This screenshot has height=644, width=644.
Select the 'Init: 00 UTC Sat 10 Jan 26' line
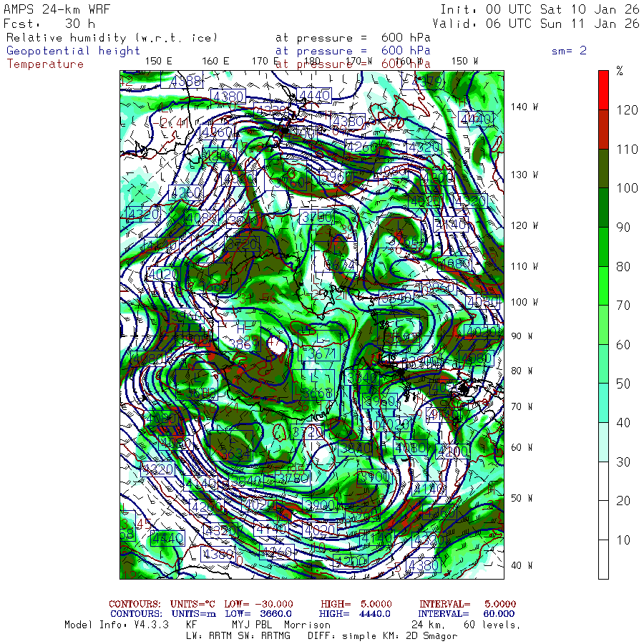coord(540,9)
